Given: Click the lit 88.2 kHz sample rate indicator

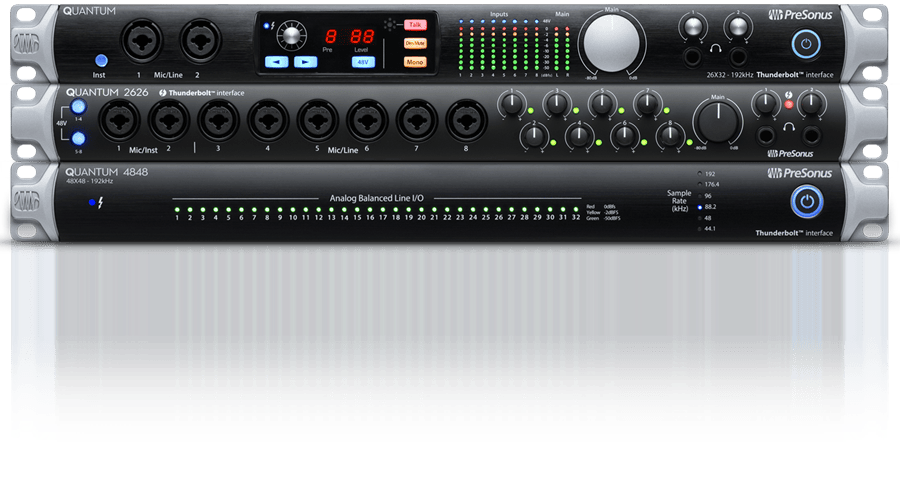Looking at the screenshot, I should click(x=700, y=207).
